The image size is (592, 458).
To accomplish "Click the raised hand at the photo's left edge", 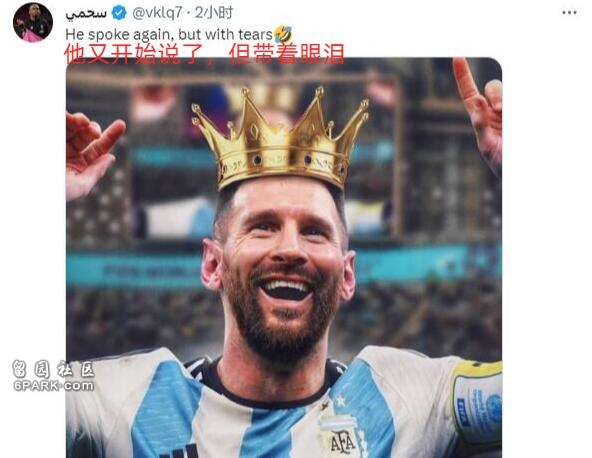I will tap(93, 154).
